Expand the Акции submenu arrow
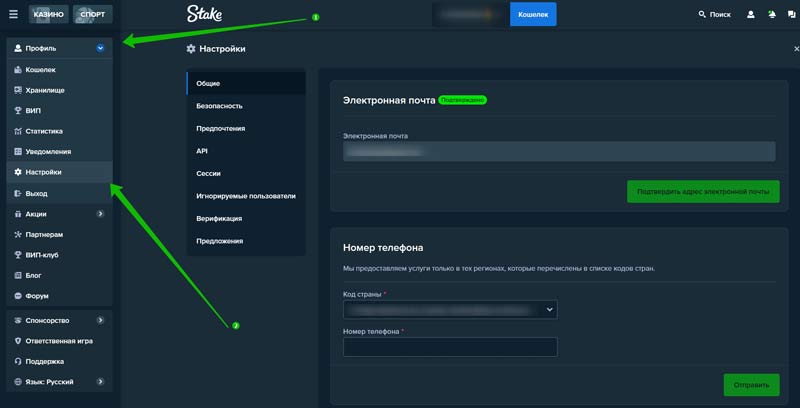This screenshot has width=800, height=408. (100, 214)
